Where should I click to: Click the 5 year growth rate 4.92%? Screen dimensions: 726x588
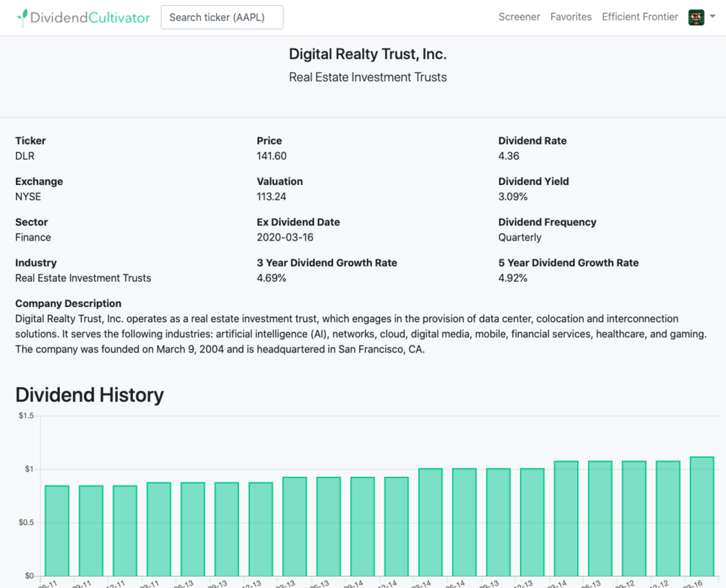point(513,278)
